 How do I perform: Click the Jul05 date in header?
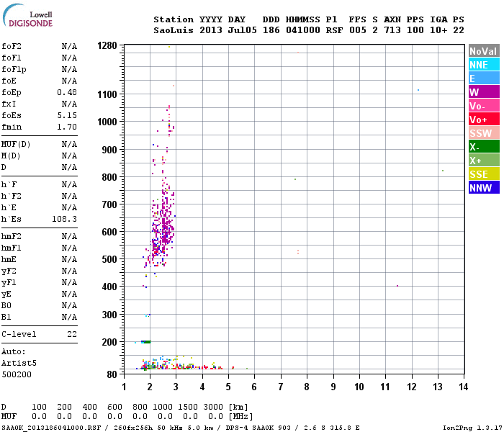coord(243,30)
